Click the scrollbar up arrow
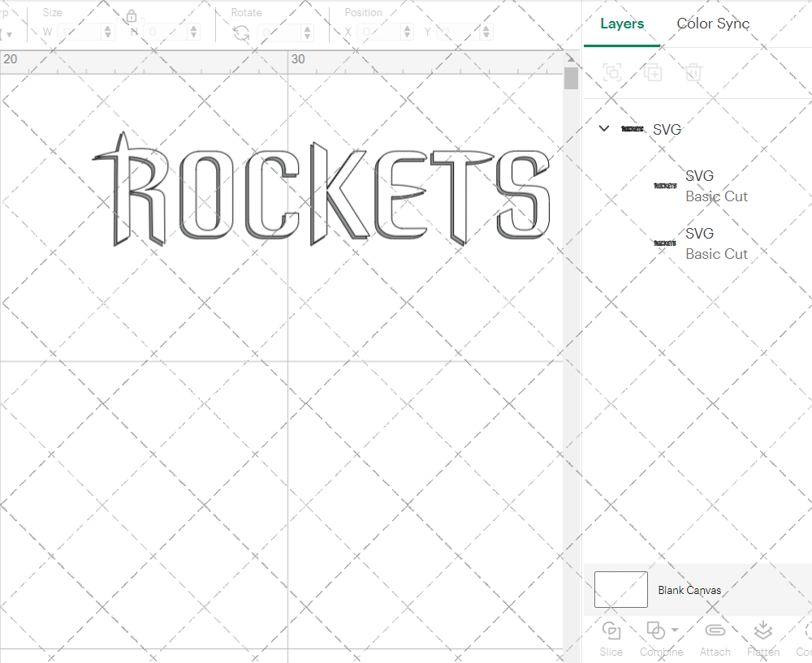The width and height of the screenshot is (812, 663). [571, 58]
